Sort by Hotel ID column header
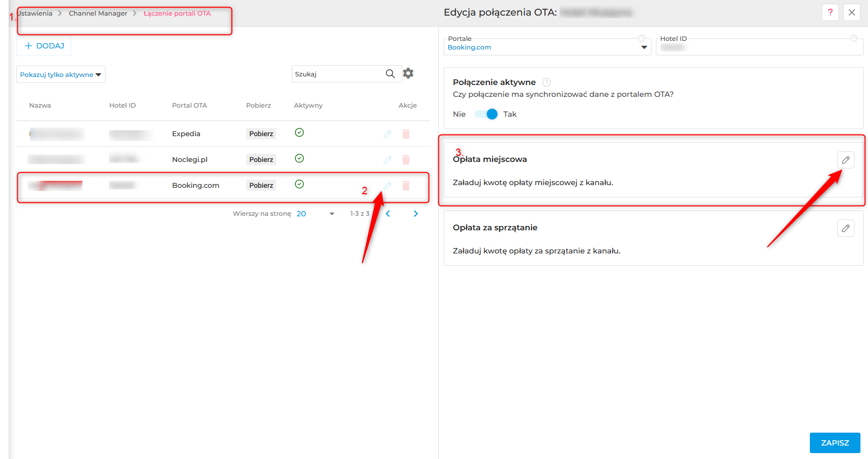This screenshot has width=868, height=459. tap(122, 105)
